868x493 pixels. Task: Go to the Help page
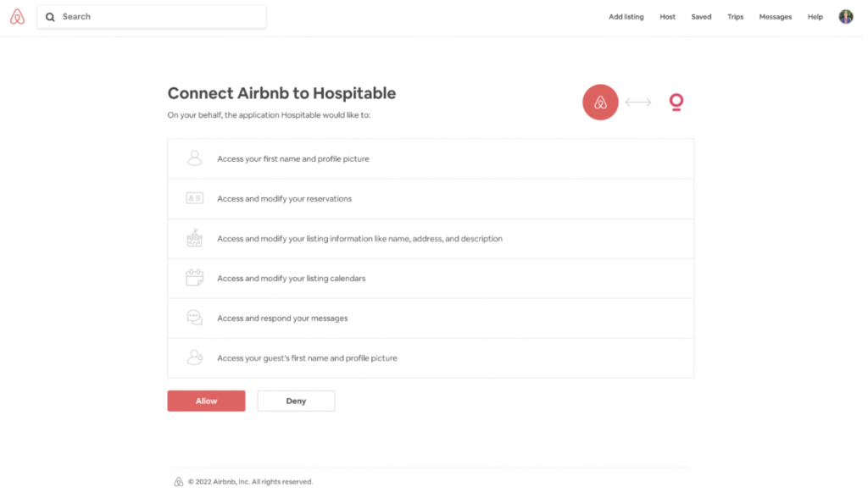pyautogui.click(x=815, y=16)
